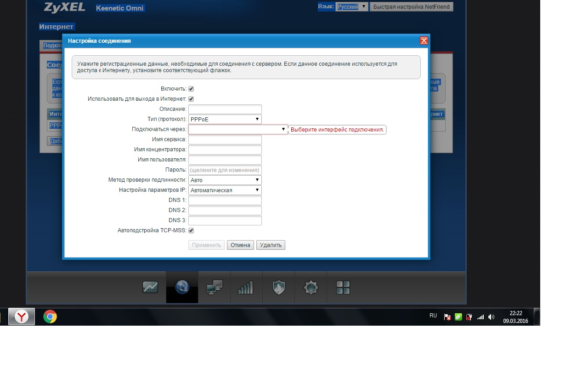This screenshot has height=368, width=588.
Task: Click the Пароль field
Action: pyautogui.click(x=225, y=170)
